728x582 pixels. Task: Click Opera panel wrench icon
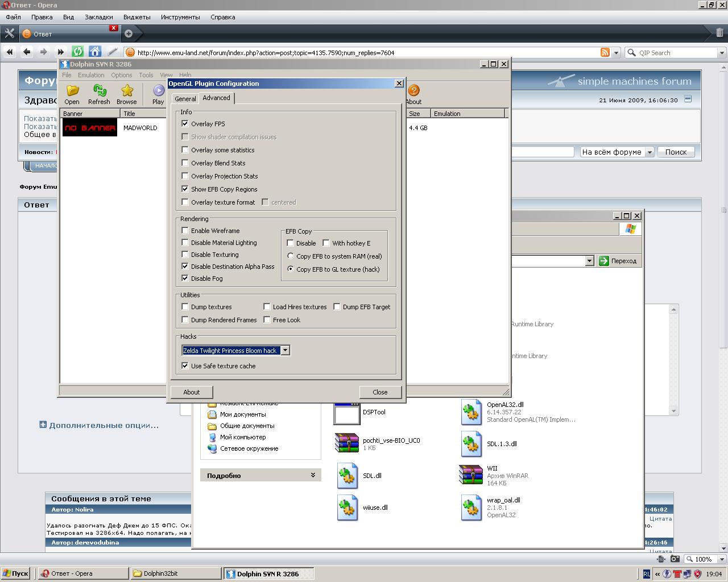9,34
